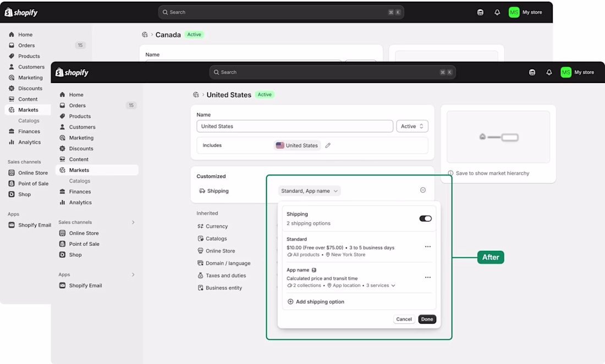Click Markets globe breadcrumb icon beside United States

[196, 95]
